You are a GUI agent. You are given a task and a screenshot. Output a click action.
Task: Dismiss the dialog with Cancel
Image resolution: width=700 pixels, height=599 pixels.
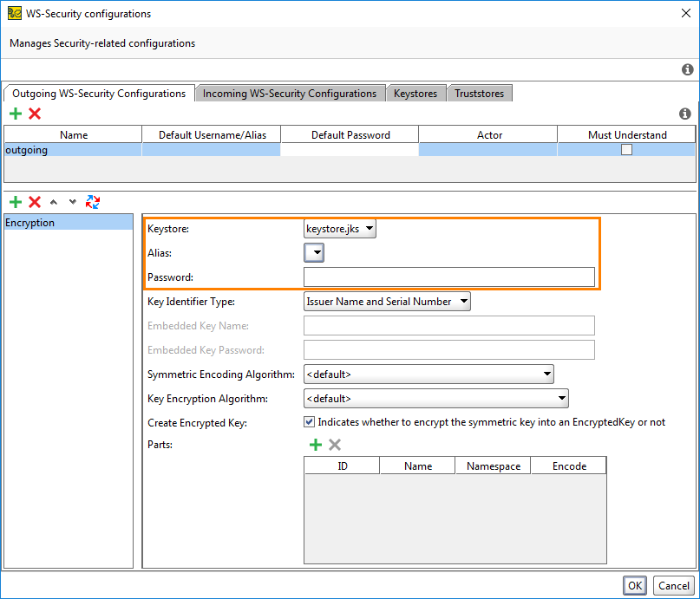pyautogui.click(x=673, y=585)
